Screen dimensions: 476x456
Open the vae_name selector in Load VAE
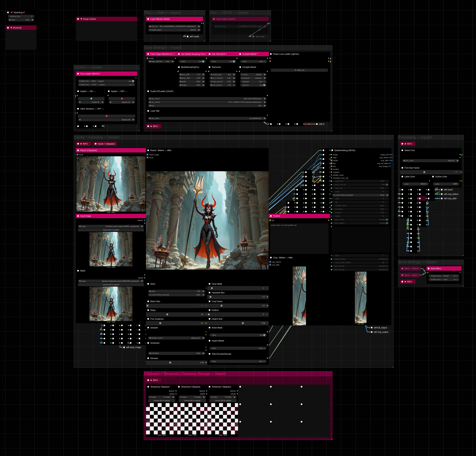pyautogui.click(x=207, y=118)
